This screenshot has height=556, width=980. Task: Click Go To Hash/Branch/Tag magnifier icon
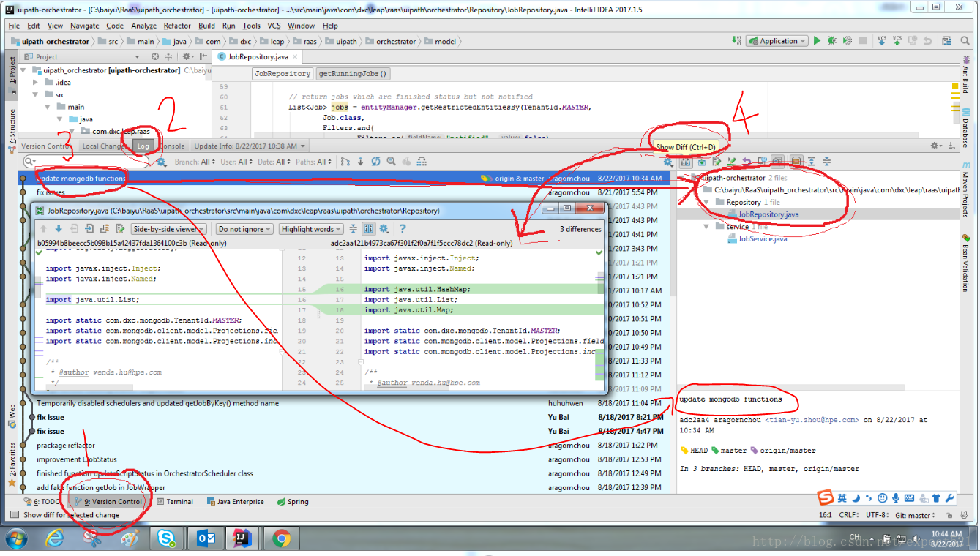391,162
